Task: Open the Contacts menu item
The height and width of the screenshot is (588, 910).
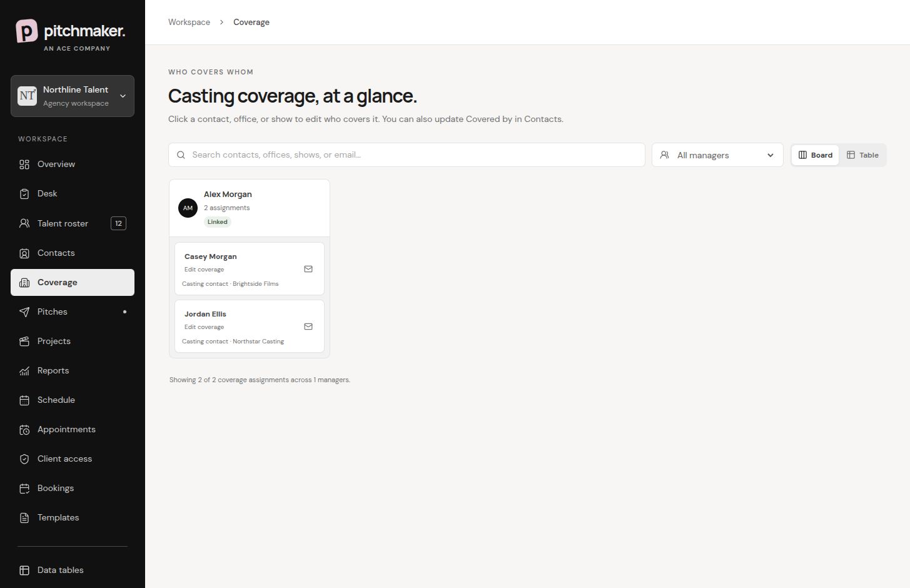Action: click(73, 253)
